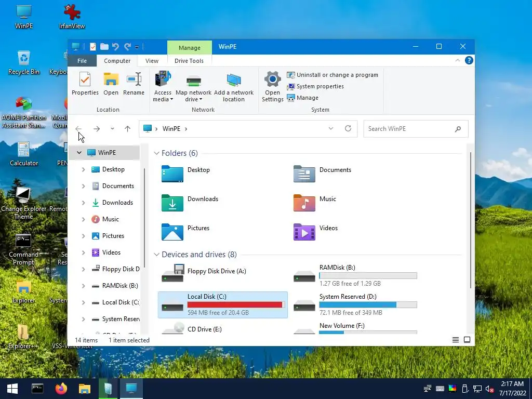This screenshot has height=399, width=532.
Task: Click the quick access New folder icon
Action: point(104,47)
